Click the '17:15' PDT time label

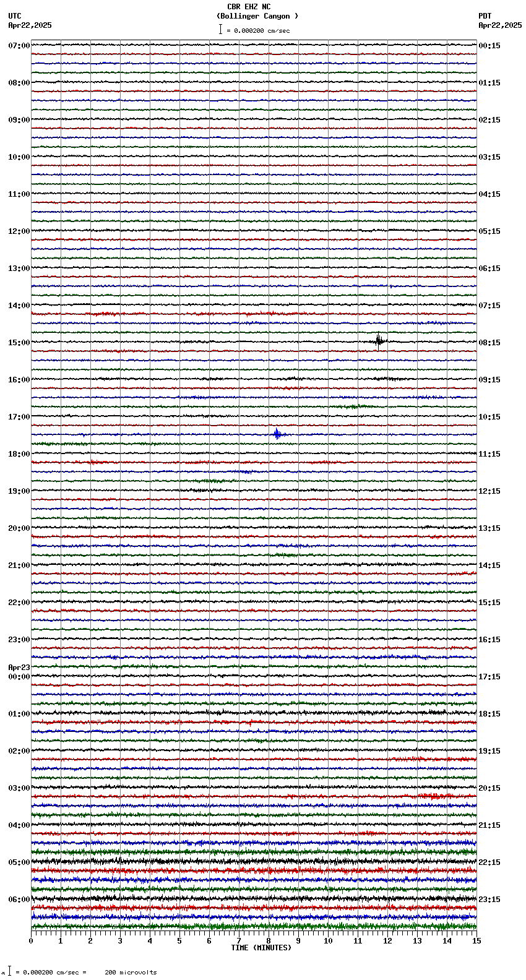coord(489,677)
